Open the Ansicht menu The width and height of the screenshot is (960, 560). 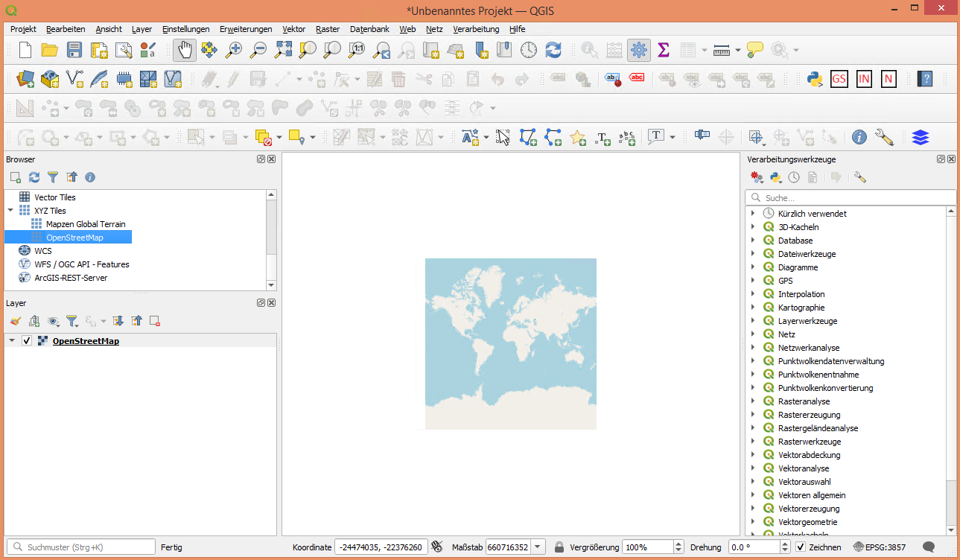pos(109,29)
